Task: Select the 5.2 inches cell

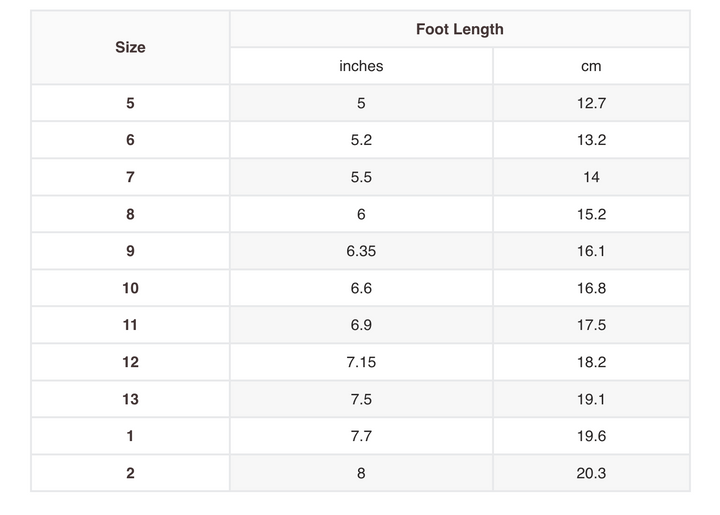Action: (x=361, y=140)
